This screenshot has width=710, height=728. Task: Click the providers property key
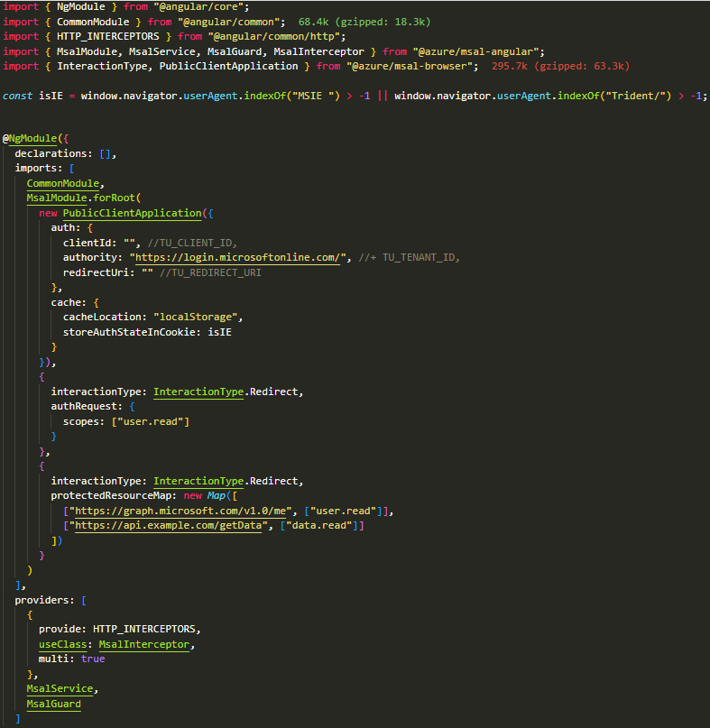(x=41, y=600)
